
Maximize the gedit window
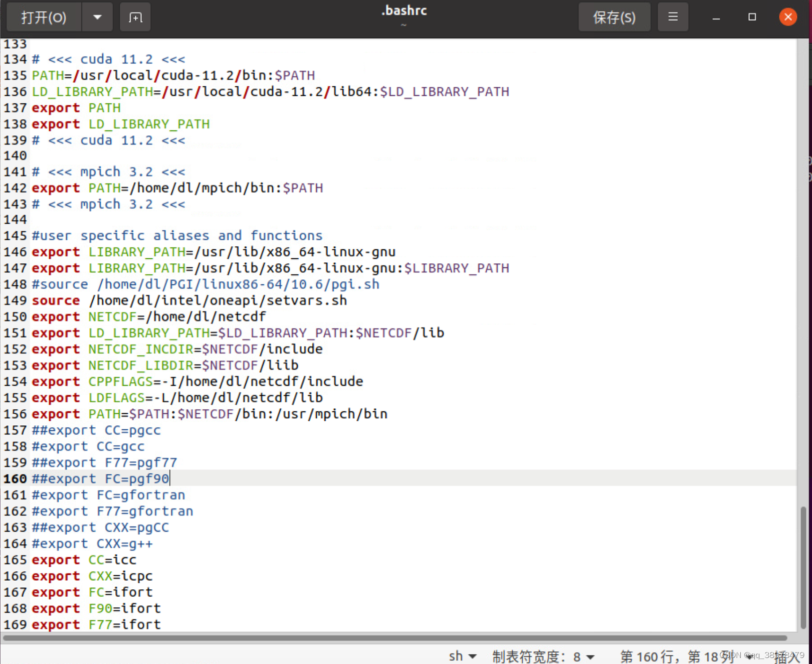(751, 17)
